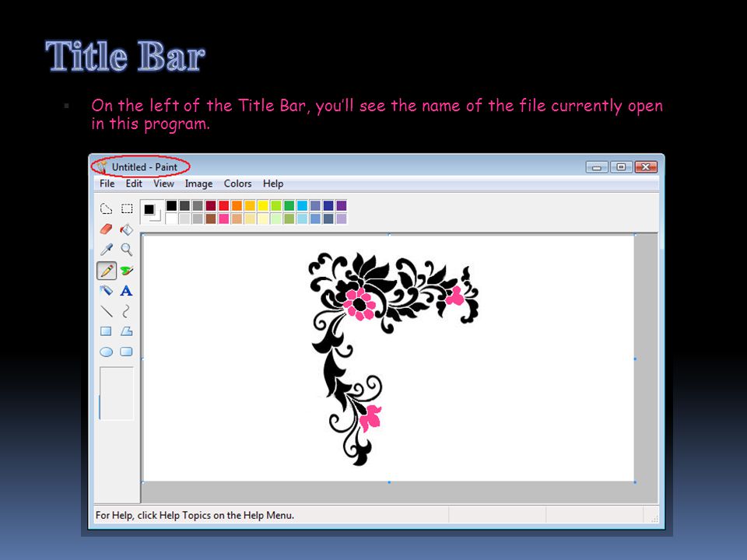
Task: Choose the brown palette swatch
Action: [x=211, y=219]
